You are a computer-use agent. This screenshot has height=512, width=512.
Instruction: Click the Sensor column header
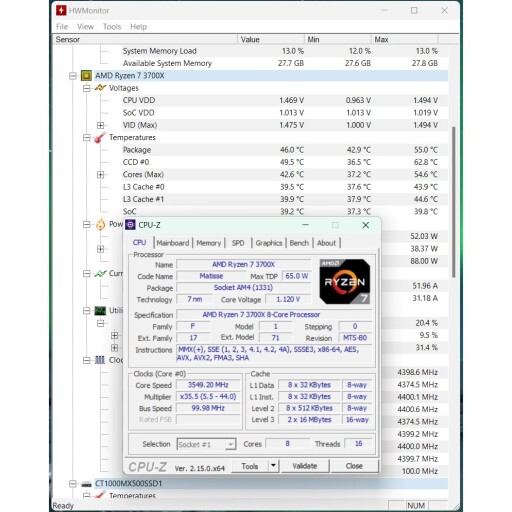coord(145,39)
